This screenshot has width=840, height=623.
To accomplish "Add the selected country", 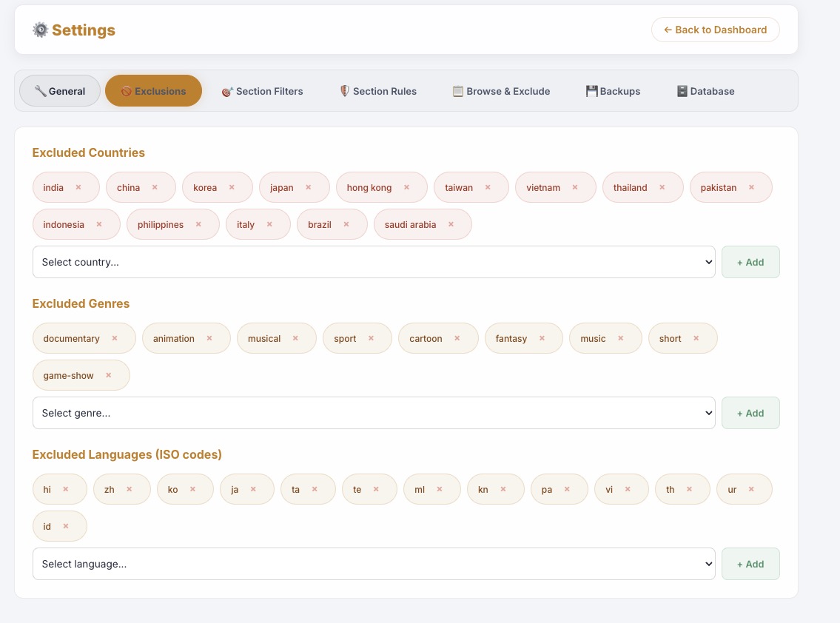I will (750, 262).
